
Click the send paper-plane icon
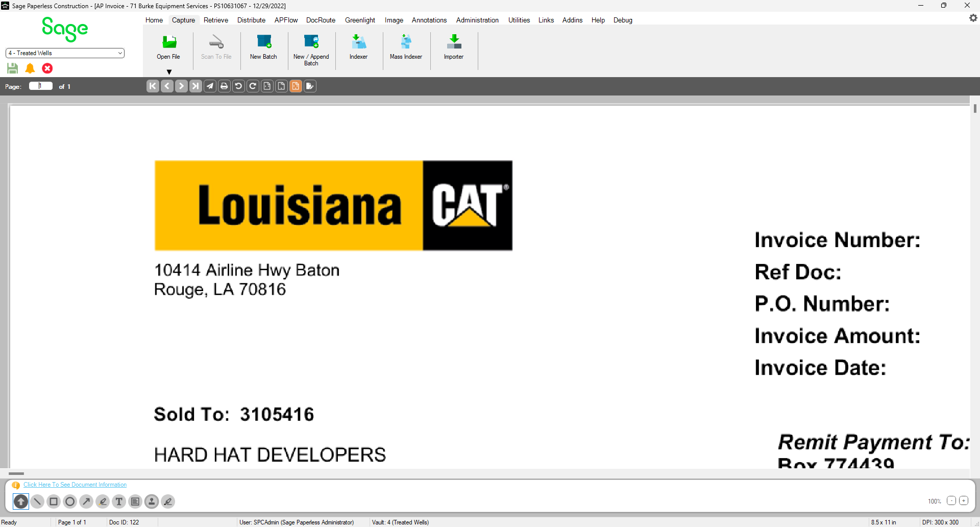click(210, 86)
